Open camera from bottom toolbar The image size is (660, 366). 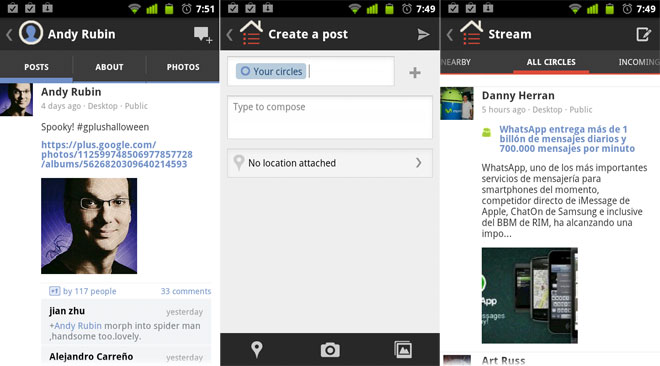330,350
